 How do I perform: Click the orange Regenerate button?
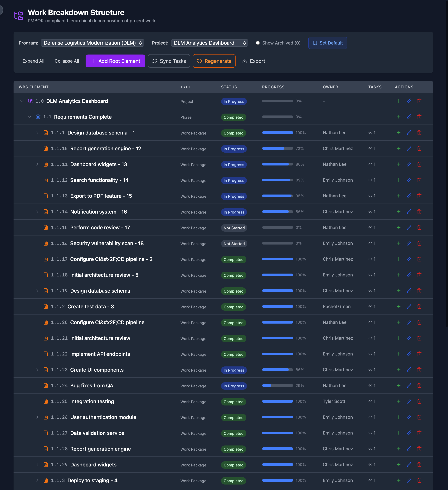pyautogui.click(x=214, y=61)
